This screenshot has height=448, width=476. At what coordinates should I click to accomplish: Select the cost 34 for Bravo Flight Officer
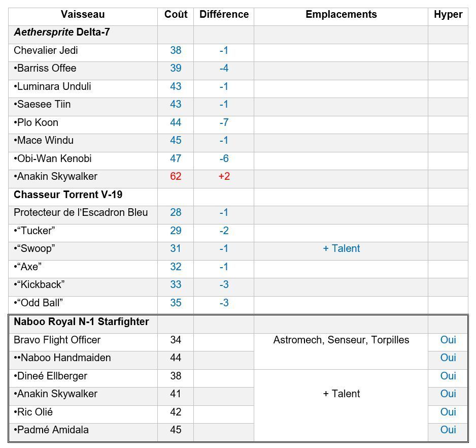click(x=176, y=340)
